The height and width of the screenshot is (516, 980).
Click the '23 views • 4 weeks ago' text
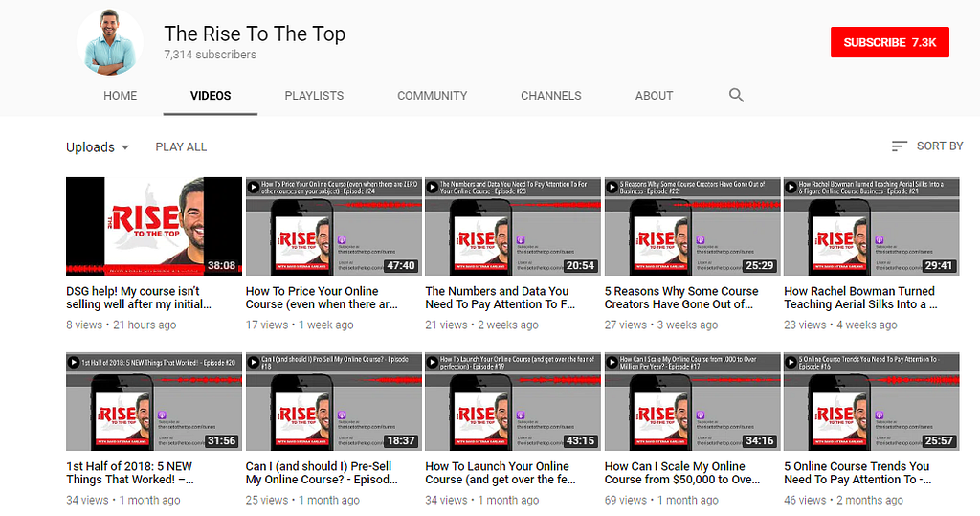840,325
